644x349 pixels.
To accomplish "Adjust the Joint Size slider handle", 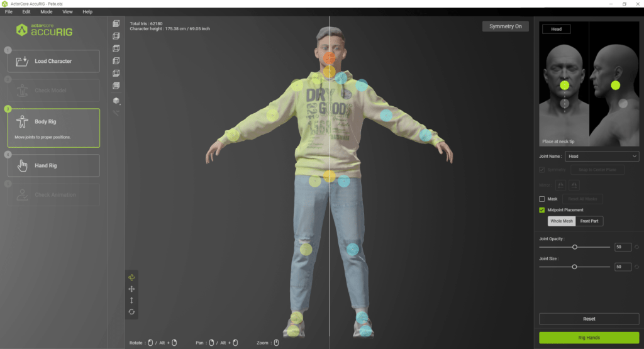I will pyautogui.click(x=574, y=267).
